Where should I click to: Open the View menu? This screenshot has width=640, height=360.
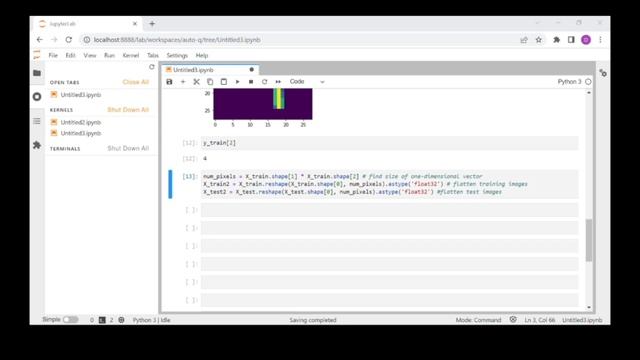click(90, 55)
